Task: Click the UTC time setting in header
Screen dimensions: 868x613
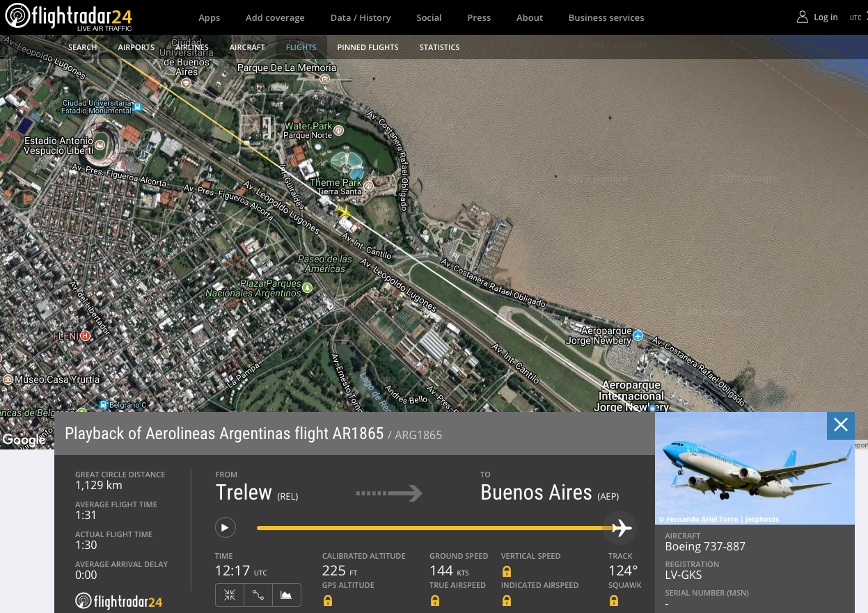Action: (855, 18)
